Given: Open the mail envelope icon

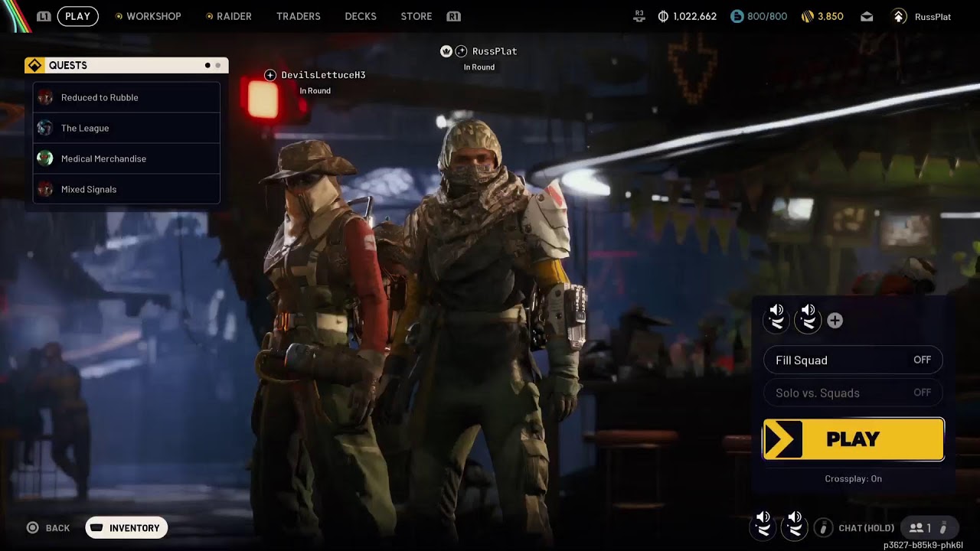Looking at the screenshot, I should pyautogui.click(x=867, y=16).
